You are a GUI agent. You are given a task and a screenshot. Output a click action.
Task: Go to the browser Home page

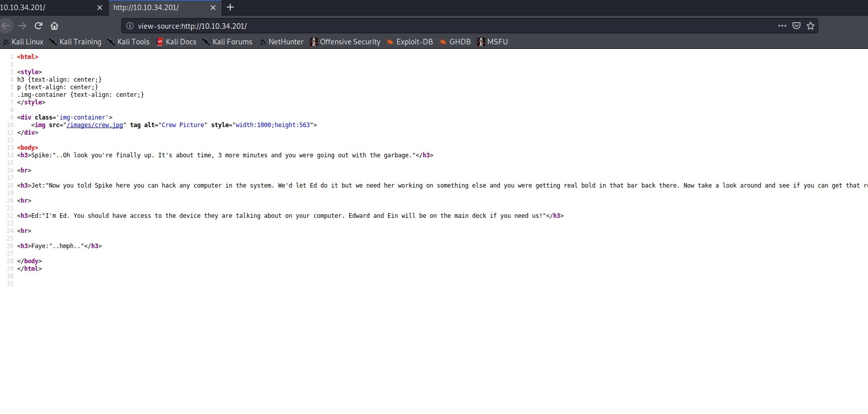(54, 26)
